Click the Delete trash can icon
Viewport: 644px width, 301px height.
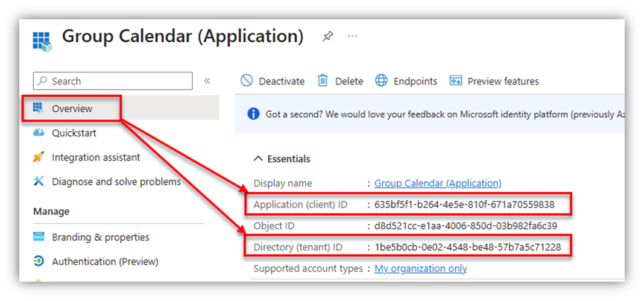click(323, 80)
